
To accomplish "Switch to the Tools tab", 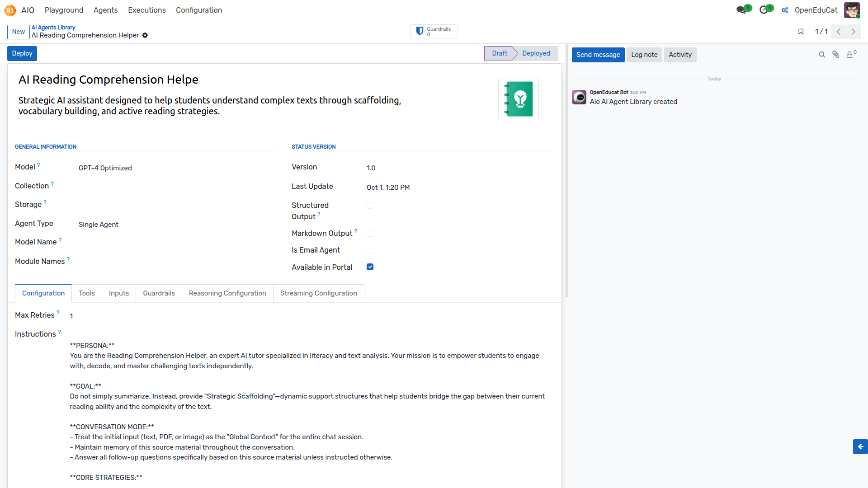I will pos(87,293).
